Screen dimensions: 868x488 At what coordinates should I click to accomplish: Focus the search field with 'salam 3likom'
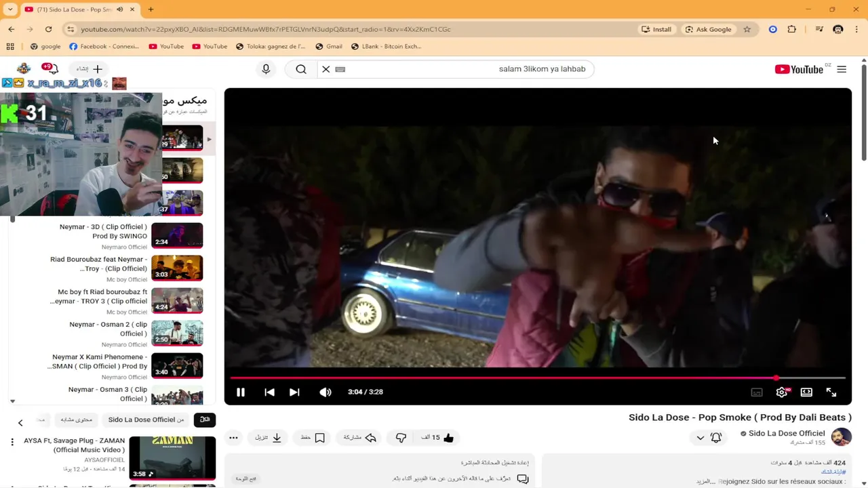point(468,69)
